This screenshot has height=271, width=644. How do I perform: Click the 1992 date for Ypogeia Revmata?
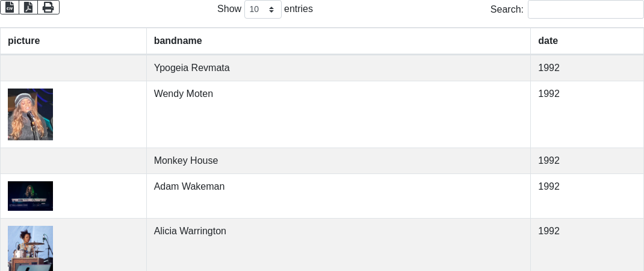pyautogui.click(x=549, y=68)
